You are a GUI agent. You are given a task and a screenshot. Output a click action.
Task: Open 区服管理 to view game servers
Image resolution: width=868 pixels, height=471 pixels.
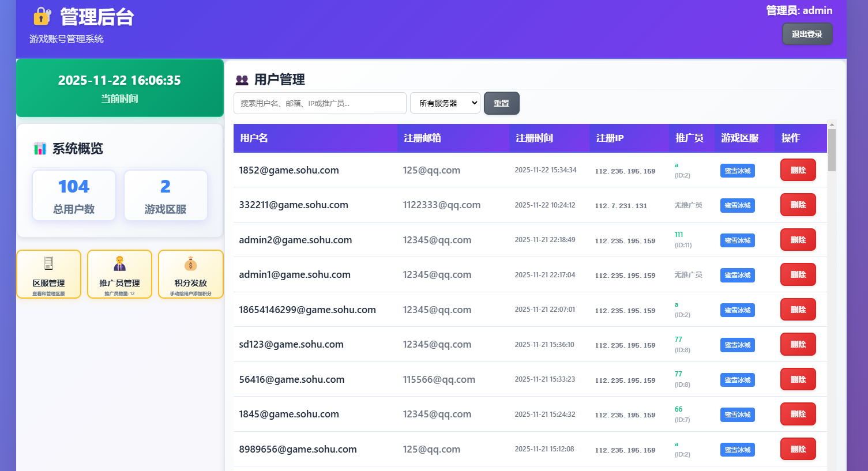click(48, 274)
